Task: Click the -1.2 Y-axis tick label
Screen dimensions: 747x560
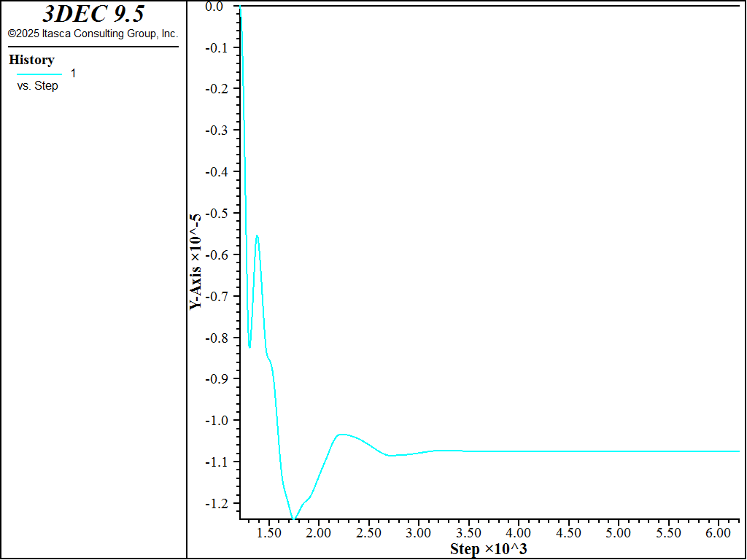Action: (x=214, y=503)
